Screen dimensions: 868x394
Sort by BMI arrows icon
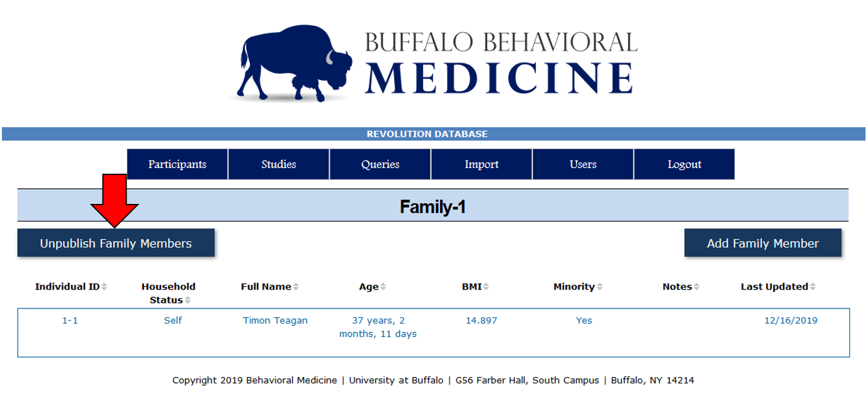(x=486, y=287)
